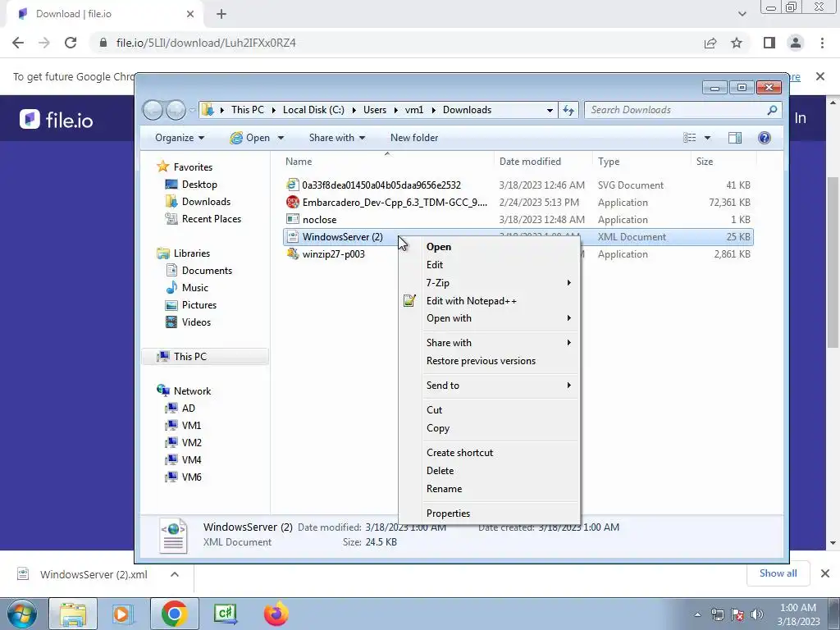Open the view options dropdown arrow
Image resolution: width=840 pixels, height=630 pixels.
707,138
